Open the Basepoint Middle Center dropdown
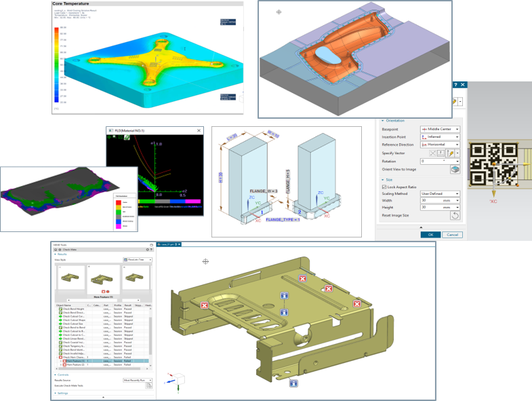The width and height of the screenshot is (532, 401). (x=440, y=129)
